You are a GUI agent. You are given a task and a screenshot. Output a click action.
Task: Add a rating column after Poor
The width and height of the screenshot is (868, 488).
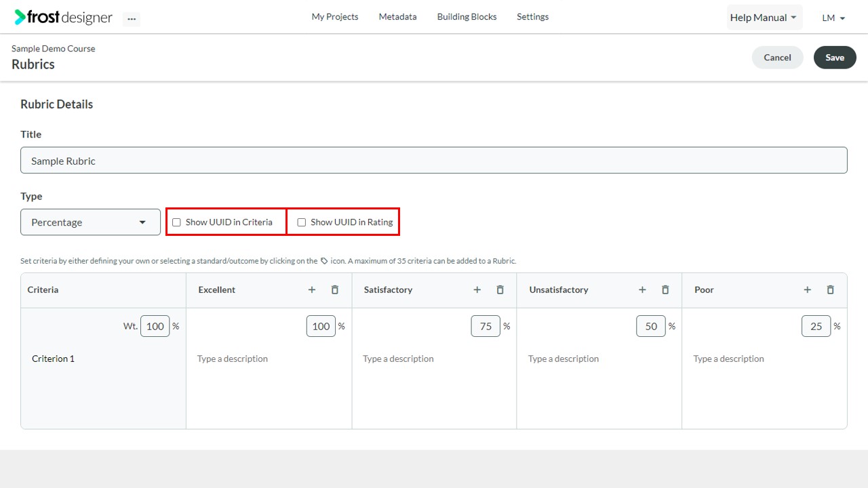click(808, 289)
